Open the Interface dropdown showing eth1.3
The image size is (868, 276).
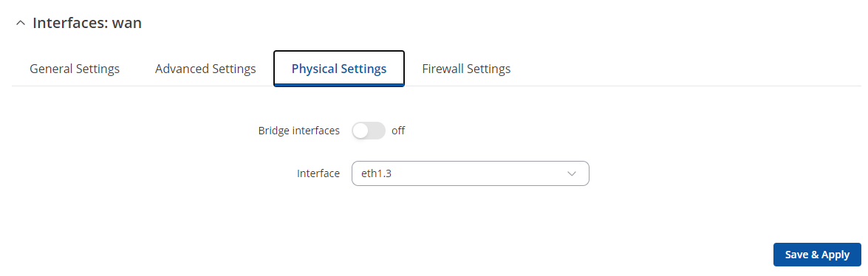470,173
